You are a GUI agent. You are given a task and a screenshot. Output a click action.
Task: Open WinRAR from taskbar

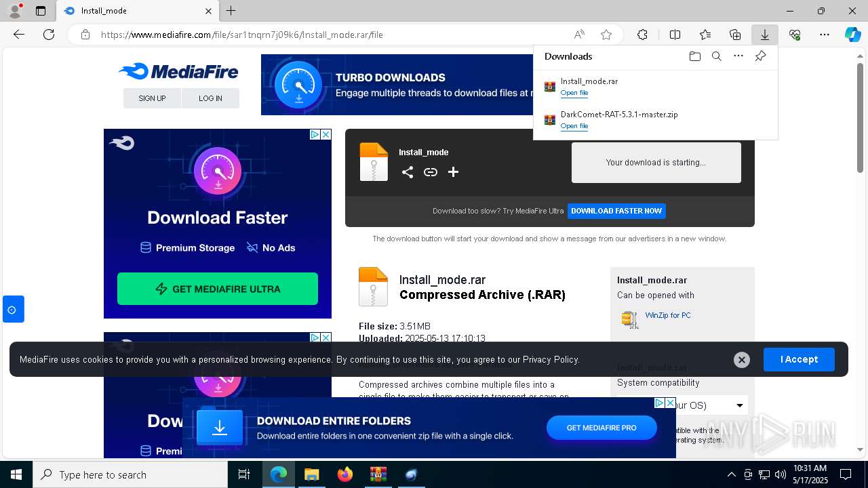[378, 474]
